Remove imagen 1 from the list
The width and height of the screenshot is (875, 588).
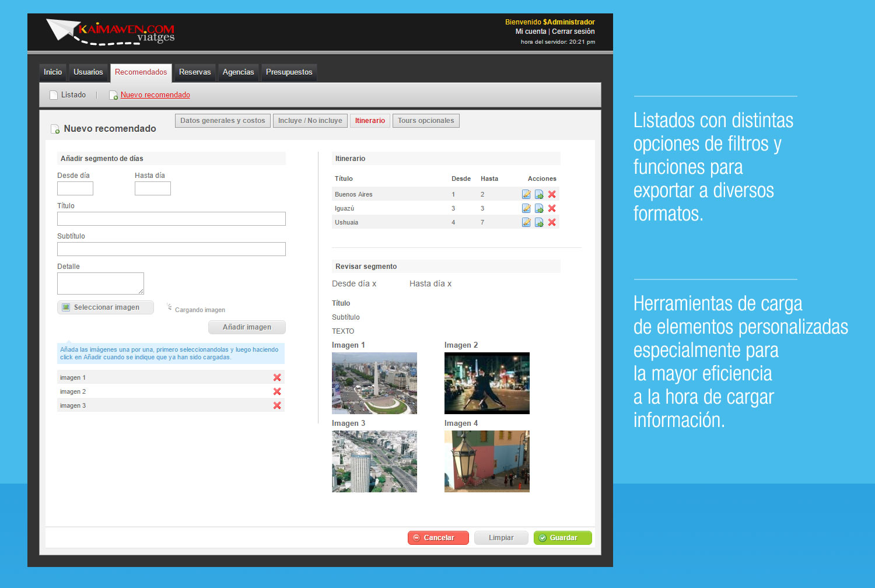coord(277,377)
